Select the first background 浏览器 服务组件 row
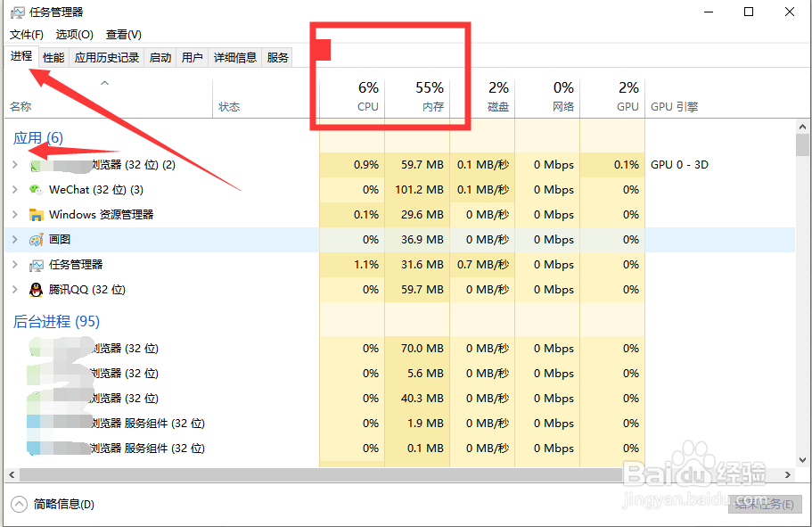 pos(398,424)
